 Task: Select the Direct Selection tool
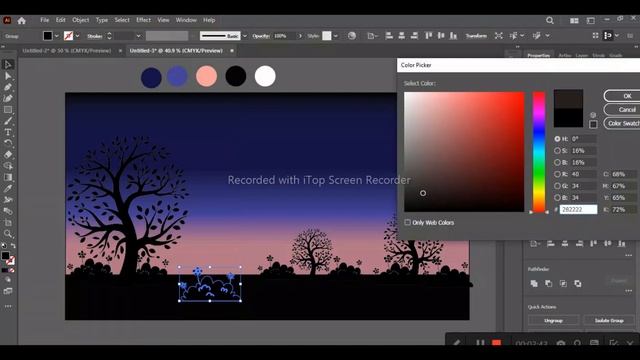(x=8, y=76)
